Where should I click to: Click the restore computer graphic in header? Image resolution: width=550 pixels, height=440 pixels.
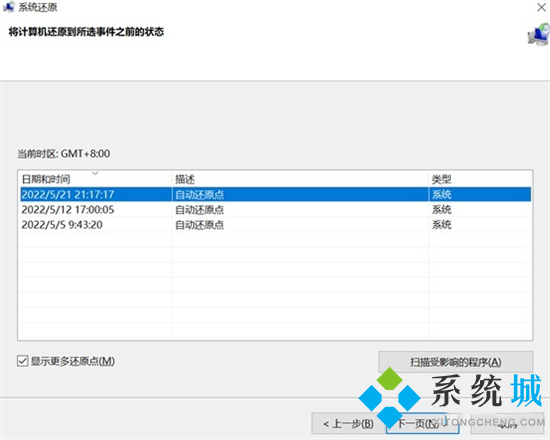pos(539,34)
